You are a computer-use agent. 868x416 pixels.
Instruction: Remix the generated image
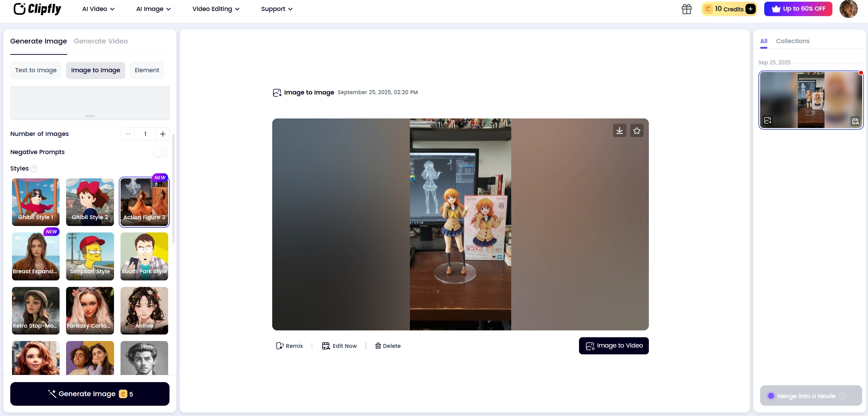[289, 346]
